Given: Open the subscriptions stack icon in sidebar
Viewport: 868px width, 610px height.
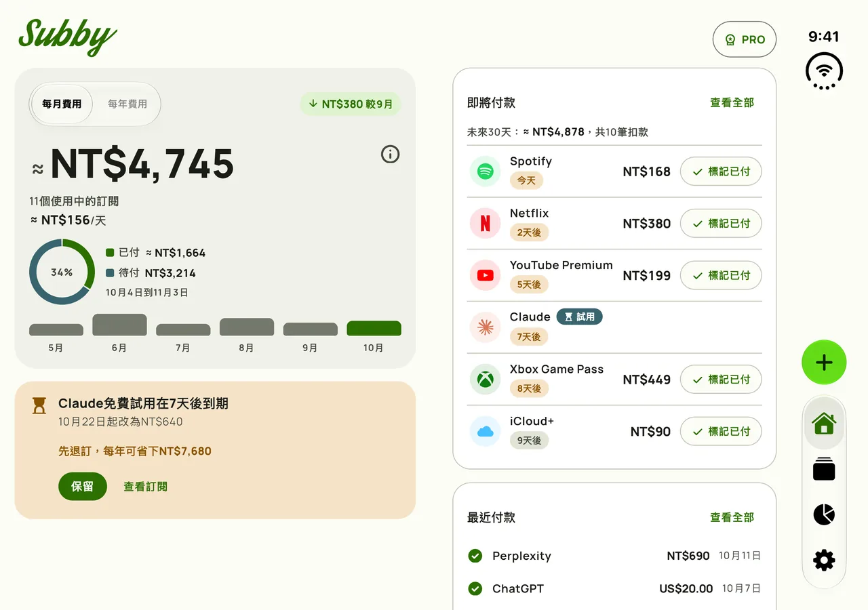Looking at the screenshot, I should pos(824,469).
